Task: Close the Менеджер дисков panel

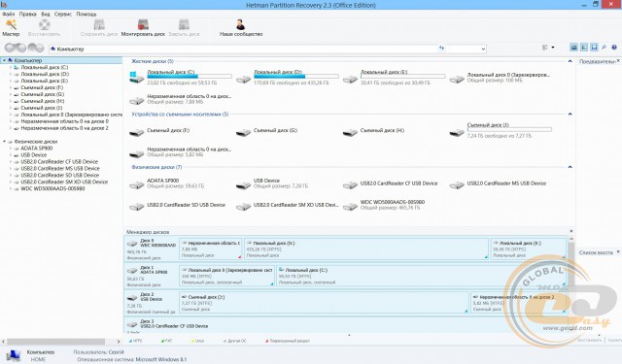Action: point(571,231)
